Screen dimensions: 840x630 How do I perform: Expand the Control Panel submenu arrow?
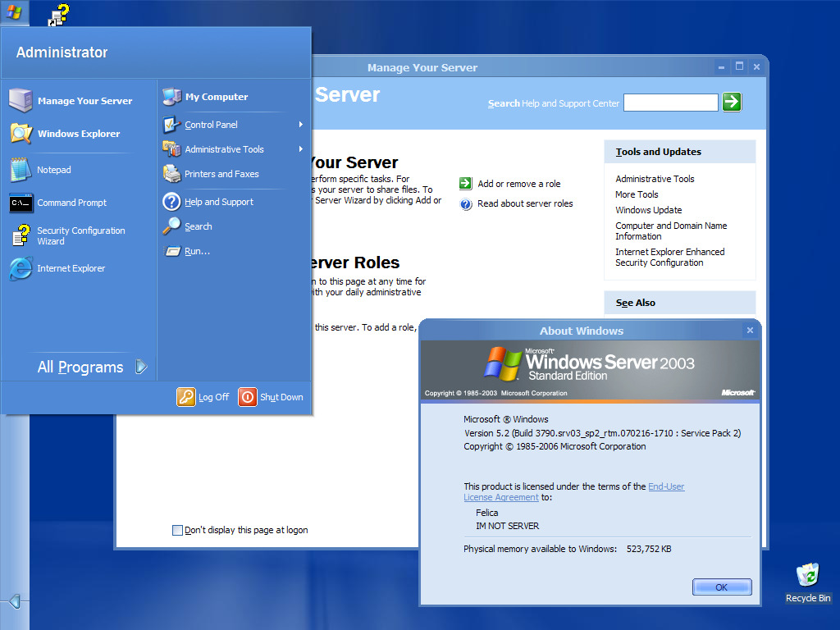pyautogui.click(x=301, y=125)
